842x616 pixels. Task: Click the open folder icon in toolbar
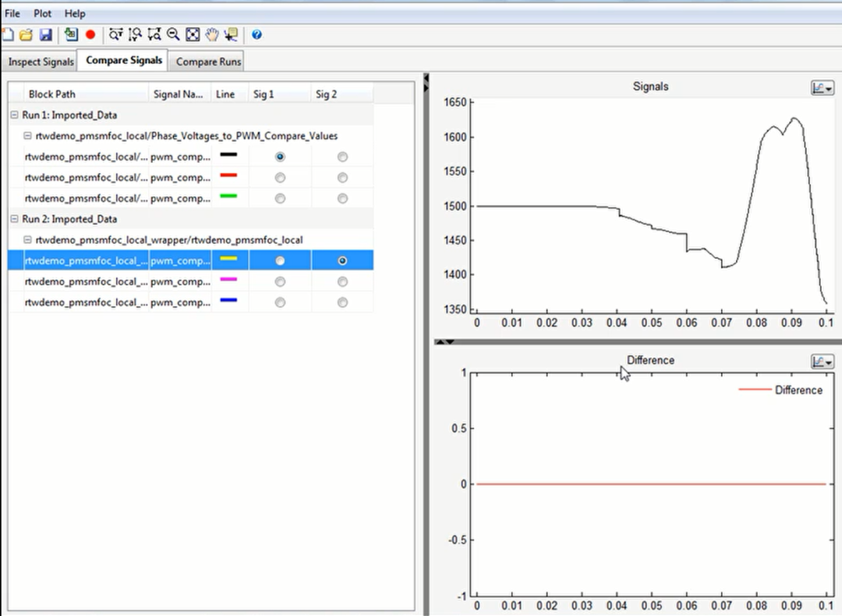pyautogui.click(x=26, y=34)
